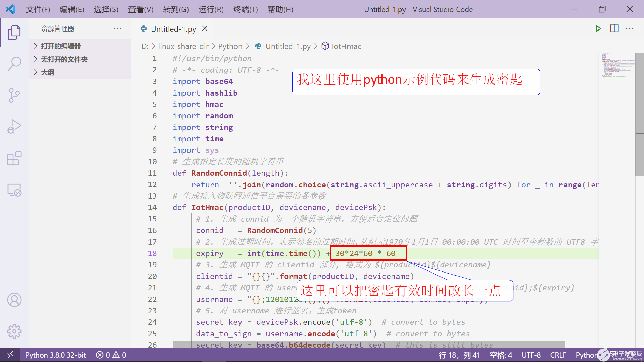Open the Accounts icon in activity bar
This screenshot has width=644, height=362.
14,300
